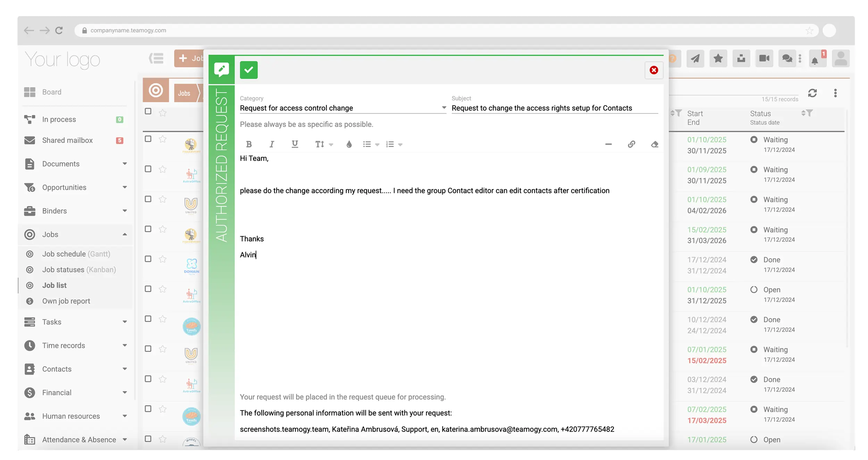Click the Bold formatting icon
Image resolution: width=868 pixels, height=460 pixels.
click(249, 144)
